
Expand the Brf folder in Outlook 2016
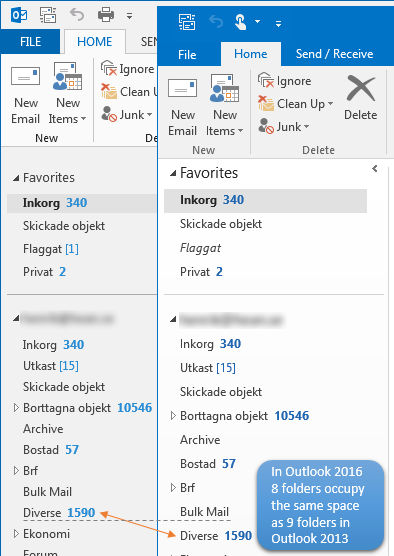click(x=173, y=488)
